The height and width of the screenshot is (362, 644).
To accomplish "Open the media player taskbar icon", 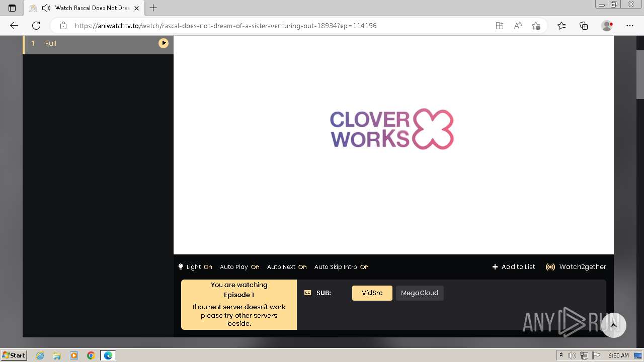I will click(74, 355).
